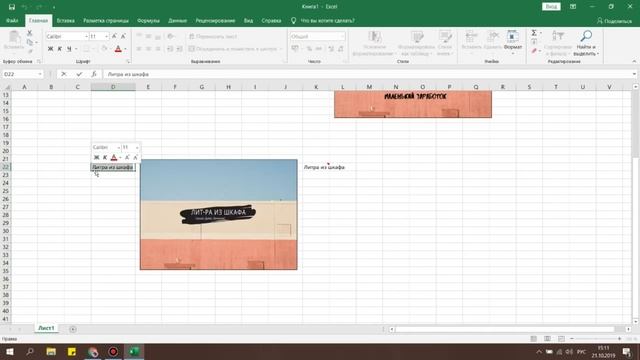Click the Excel icon on taskbar
This screenshot has width=640, height=360.
tap(134, 351)
